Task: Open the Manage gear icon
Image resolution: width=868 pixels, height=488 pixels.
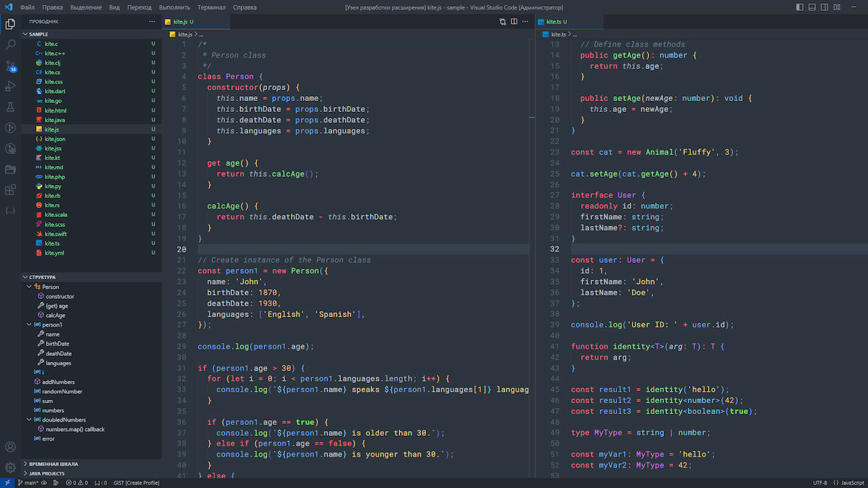Action: [10, 468]
